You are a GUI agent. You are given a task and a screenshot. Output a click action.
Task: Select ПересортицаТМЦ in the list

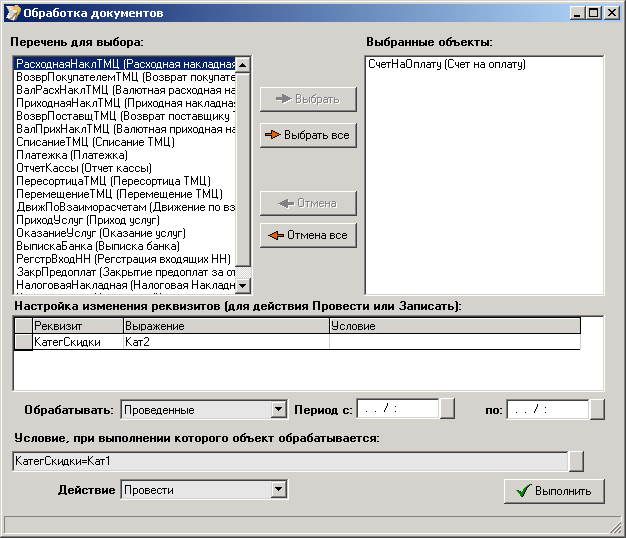(125, 181)
